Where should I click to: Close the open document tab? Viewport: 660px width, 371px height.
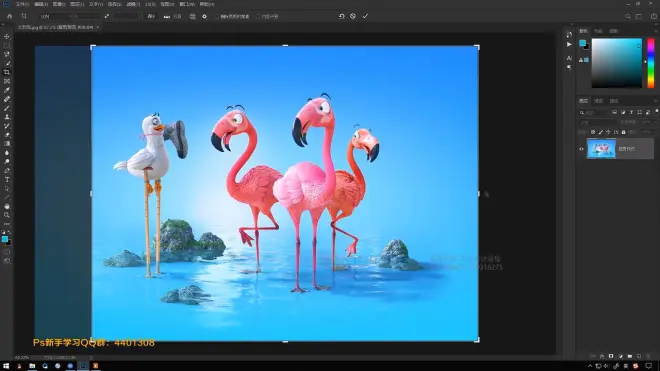(98, 27)
